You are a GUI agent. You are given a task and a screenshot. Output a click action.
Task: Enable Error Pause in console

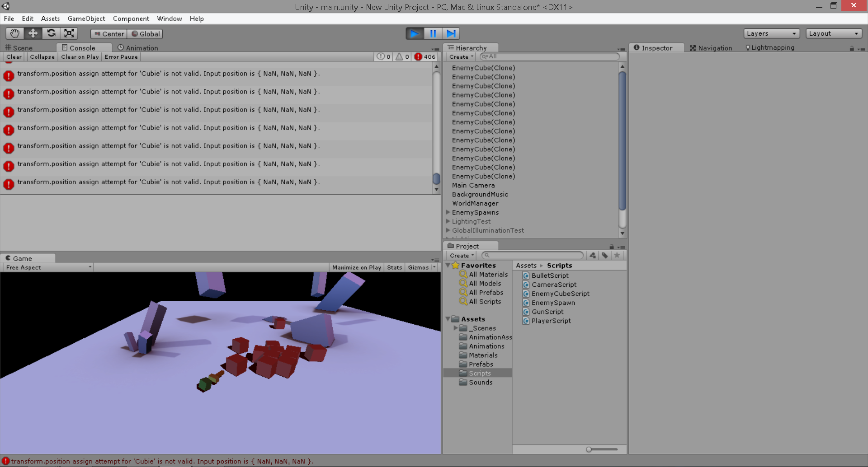coord(121,57)
